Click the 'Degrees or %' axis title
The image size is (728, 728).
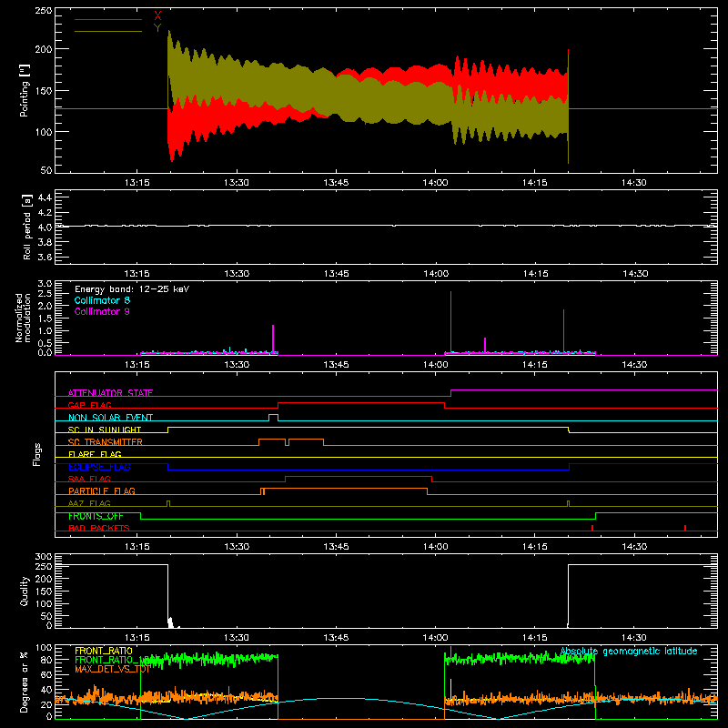[x=25, y=682]
